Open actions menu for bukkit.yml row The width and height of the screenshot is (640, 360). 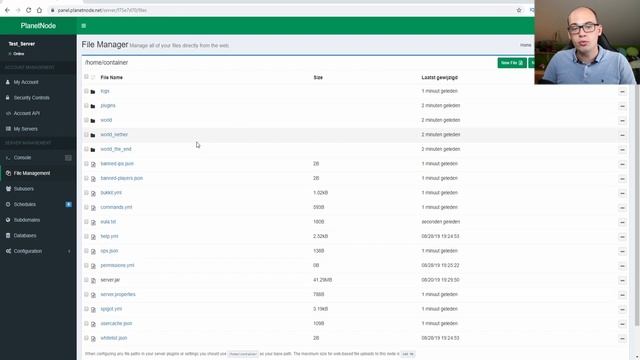pos(622,193)
